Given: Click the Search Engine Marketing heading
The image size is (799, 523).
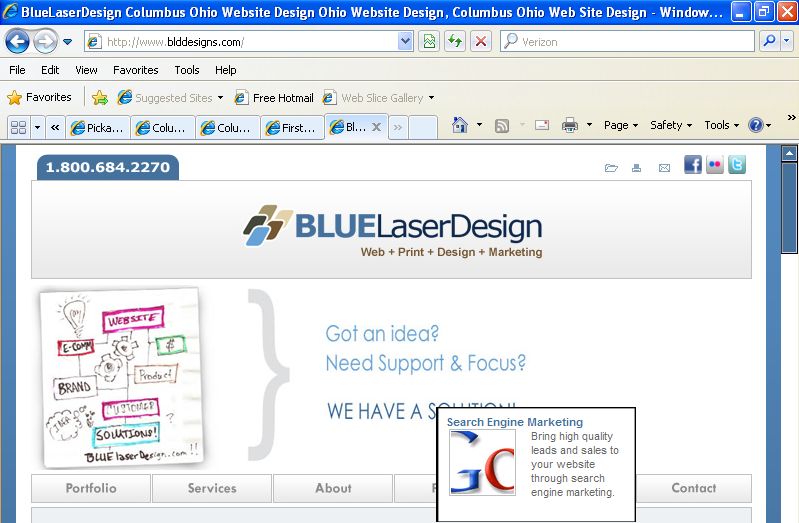Looking at the screenshot, I should click(515, 422).
